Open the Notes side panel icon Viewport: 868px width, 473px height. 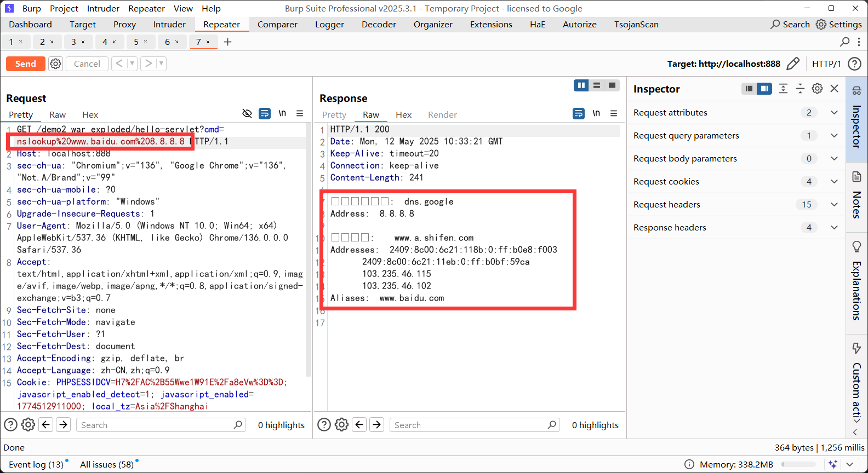point(857,177)
